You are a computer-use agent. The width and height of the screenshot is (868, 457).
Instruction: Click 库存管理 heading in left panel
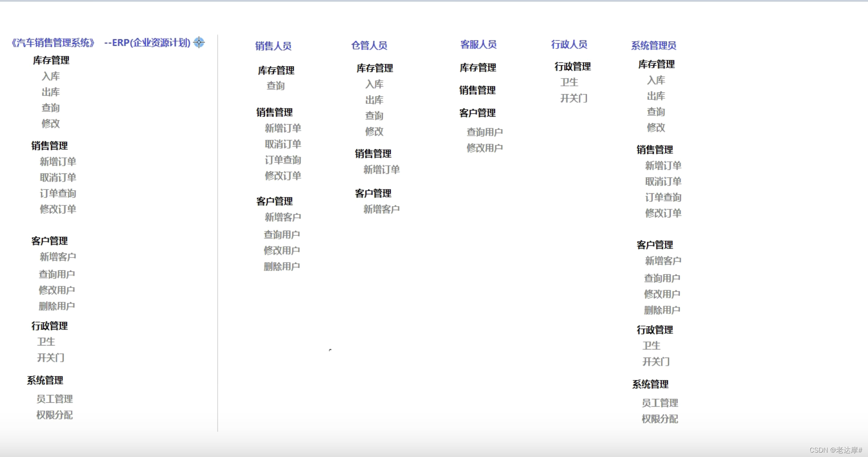pos(51,60)
